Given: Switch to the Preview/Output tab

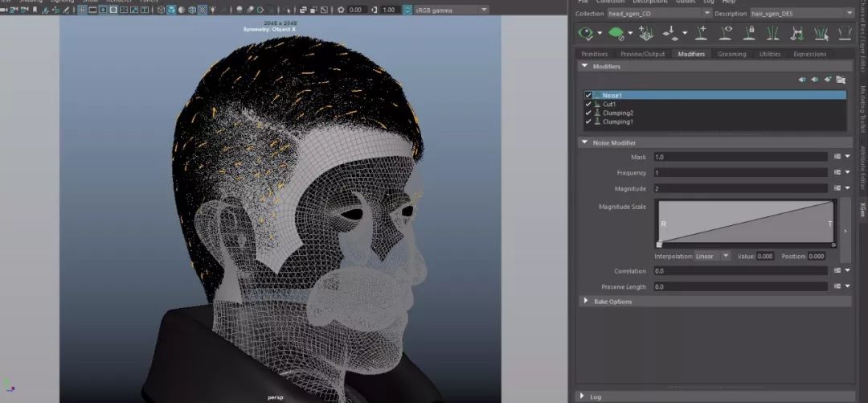Looking at the screenshot, I should [642, 54].
